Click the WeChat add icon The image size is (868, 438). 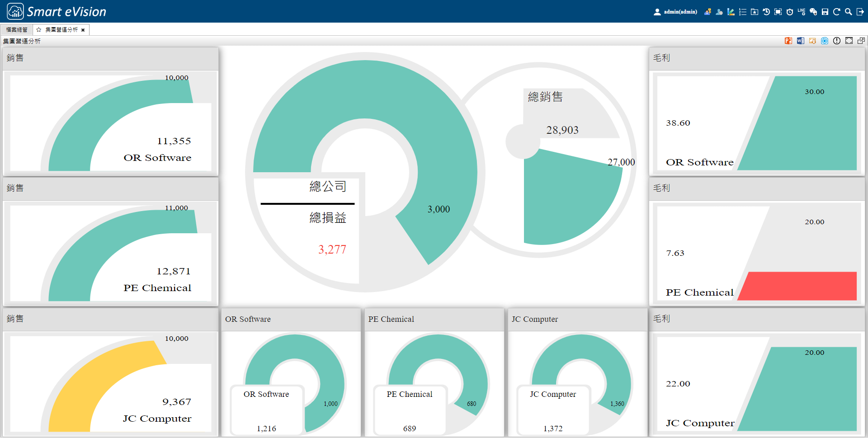coord(813,12)
